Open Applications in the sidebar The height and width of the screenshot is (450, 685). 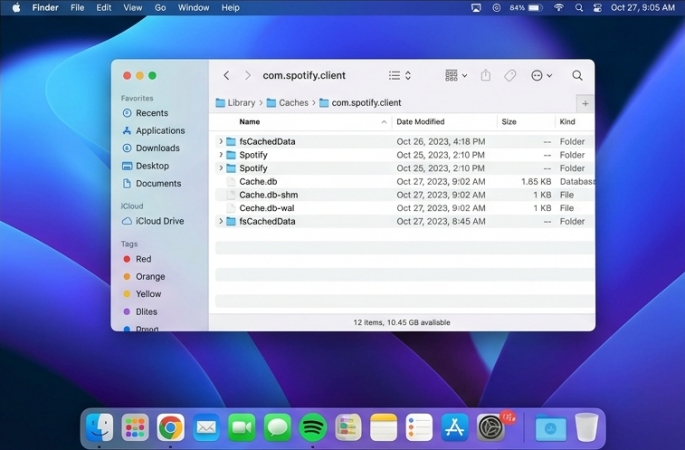click(x=153, y=131)
